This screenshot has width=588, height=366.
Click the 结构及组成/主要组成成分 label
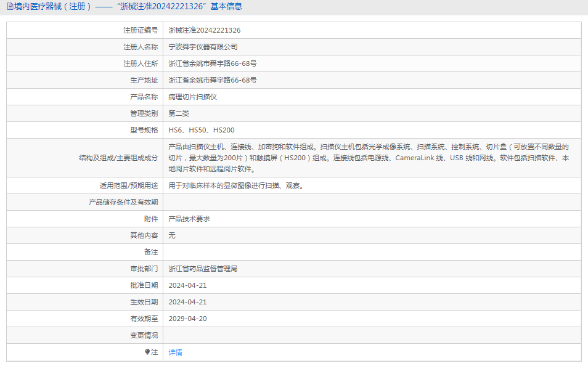coord(118,158)
